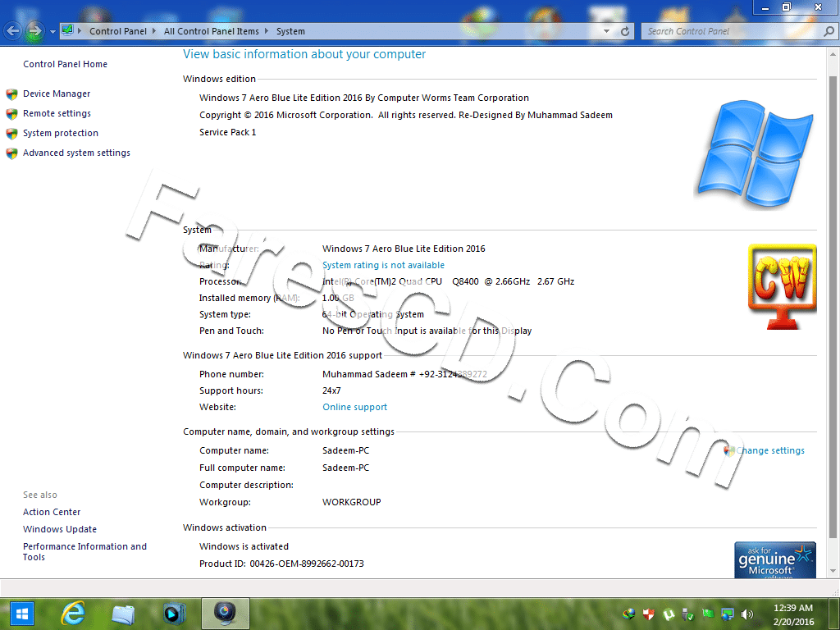This screenshot has width=840, height=630.
Task: Expand arrow after Control Panel breadcrumb
Action: click(x=154, y=31)
